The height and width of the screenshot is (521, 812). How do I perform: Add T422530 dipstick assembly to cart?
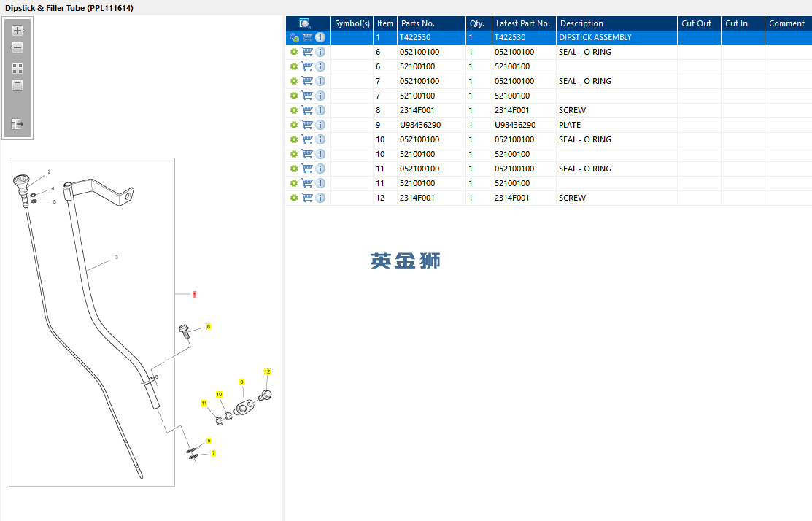click(308, 37)
